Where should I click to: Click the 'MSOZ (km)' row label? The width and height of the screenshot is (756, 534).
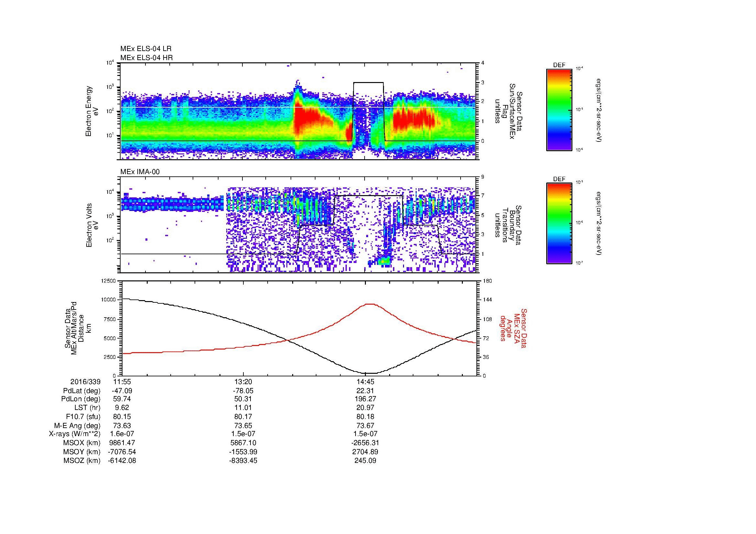point(82,461)
